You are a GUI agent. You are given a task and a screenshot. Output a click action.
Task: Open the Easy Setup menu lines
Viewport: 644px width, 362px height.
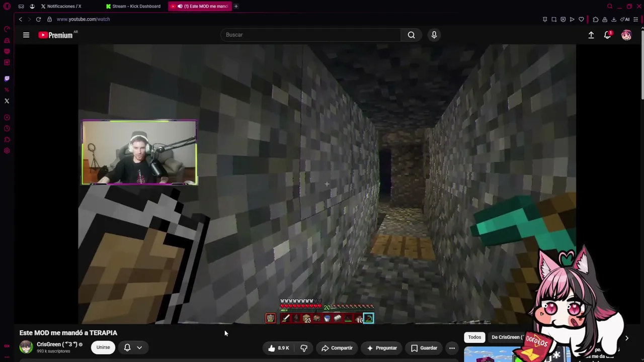(x=636, y=19)
